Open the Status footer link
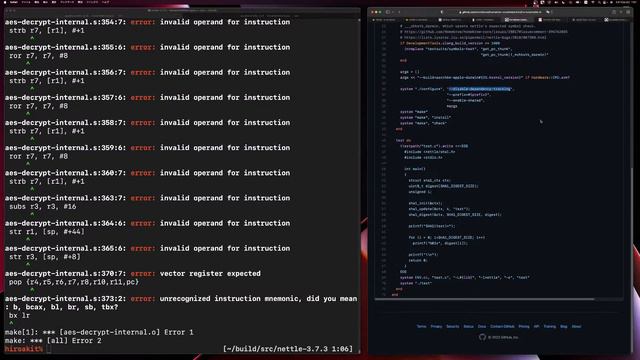This screenshot has width=640, height=360. pyautogui.click(x=468, y=327)
